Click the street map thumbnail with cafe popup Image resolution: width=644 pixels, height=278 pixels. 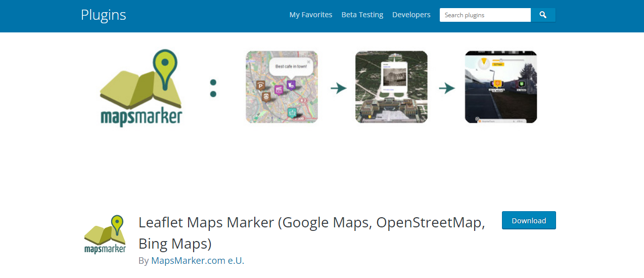pos(282,87)
